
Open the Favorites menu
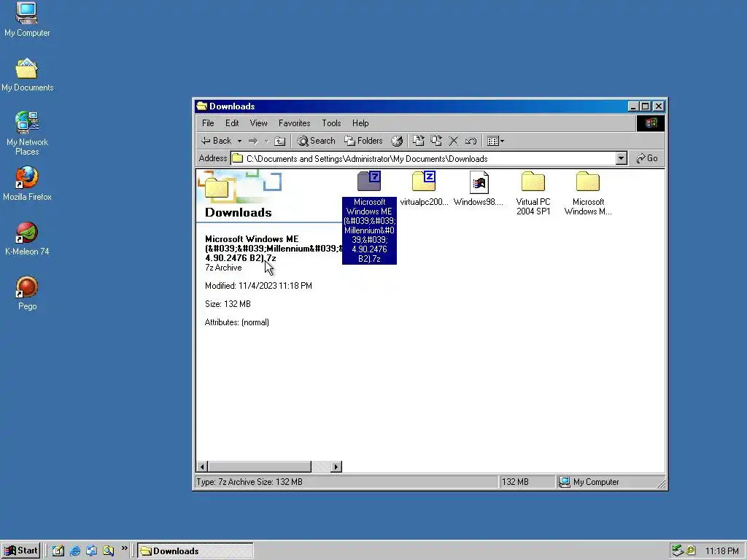(295, 122)
